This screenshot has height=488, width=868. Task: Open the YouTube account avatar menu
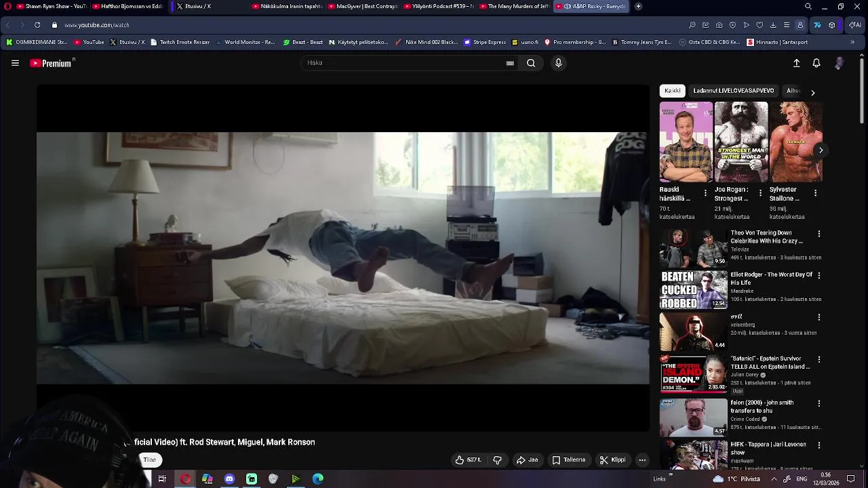coord(839,63)
